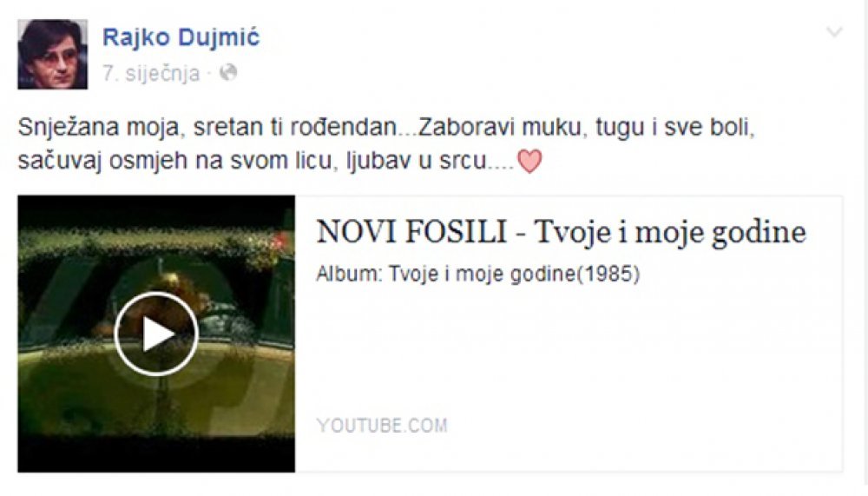The height and width of the screenshot is (496, 868).
Task: Click the phrase 'Zaboravi muku, tugu i sve boli'
Action: (x=587, y=128)
